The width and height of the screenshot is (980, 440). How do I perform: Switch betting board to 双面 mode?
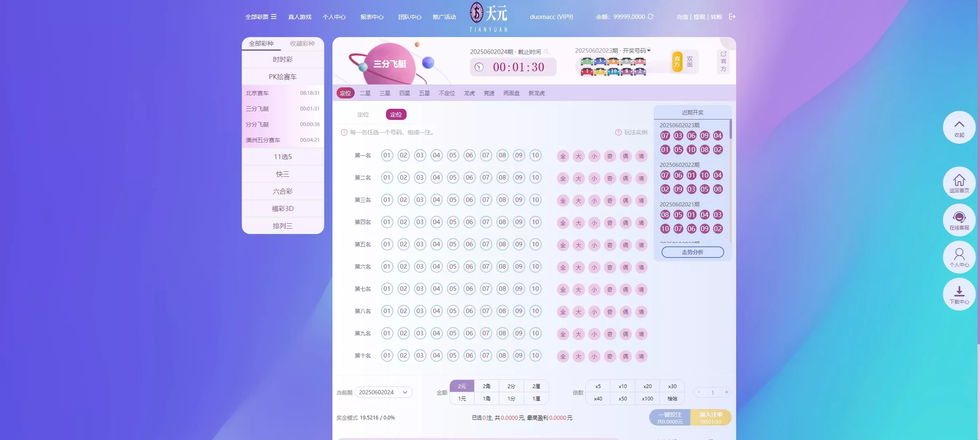point(690,61)
